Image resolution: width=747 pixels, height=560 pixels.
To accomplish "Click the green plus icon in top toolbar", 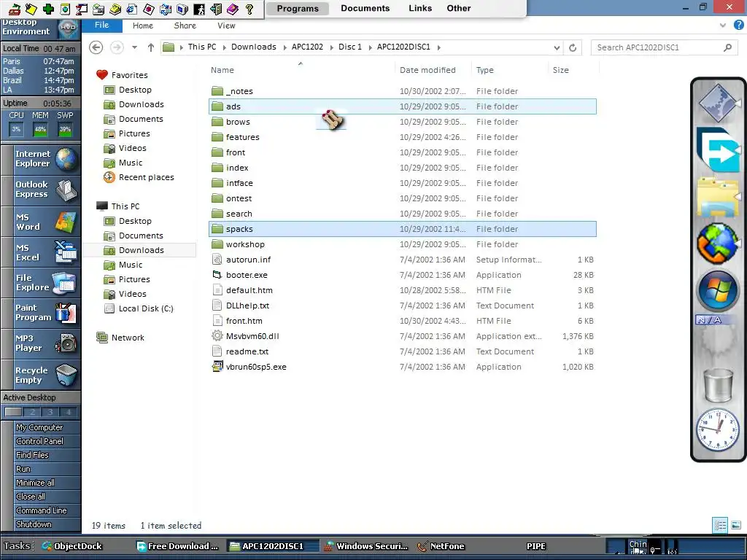I will (48, 9).
